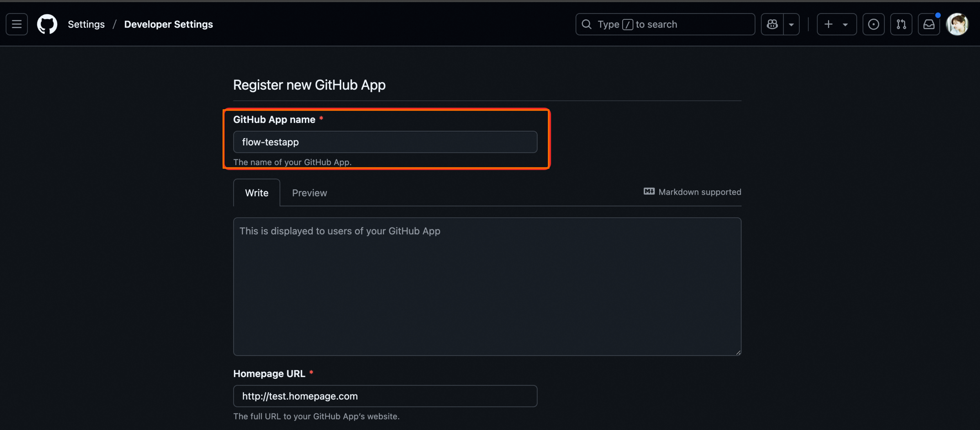Click the search magnifier icon
Image resolution: width=980 pixels, height=430 pixels.
click(x=587, y=24)
